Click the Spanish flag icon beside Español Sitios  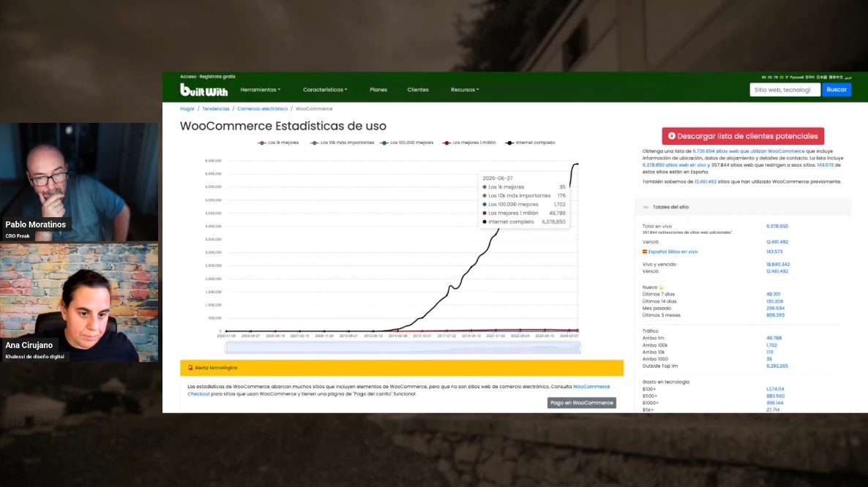(644, 252)
